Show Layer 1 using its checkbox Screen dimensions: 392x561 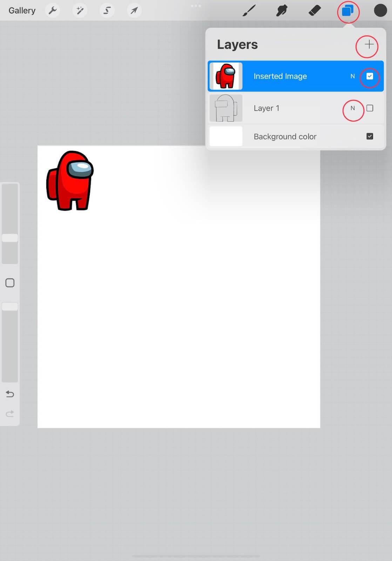(x=370, y=108)
